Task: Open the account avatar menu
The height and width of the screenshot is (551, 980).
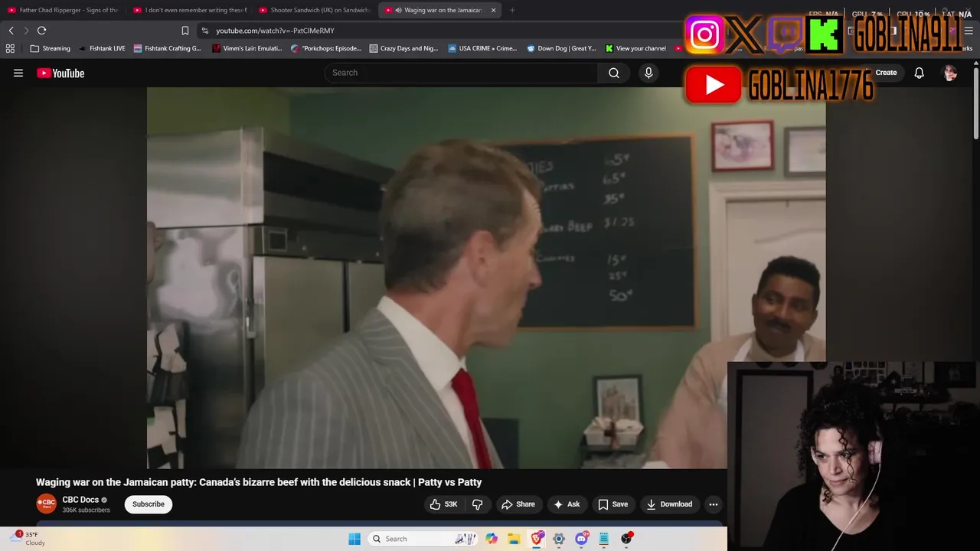Action: coord(950,73)
